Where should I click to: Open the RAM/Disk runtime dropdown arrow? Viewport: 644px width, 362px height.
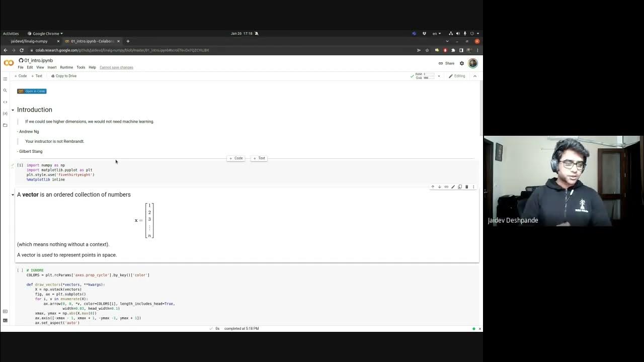click(x=439, y=76)
